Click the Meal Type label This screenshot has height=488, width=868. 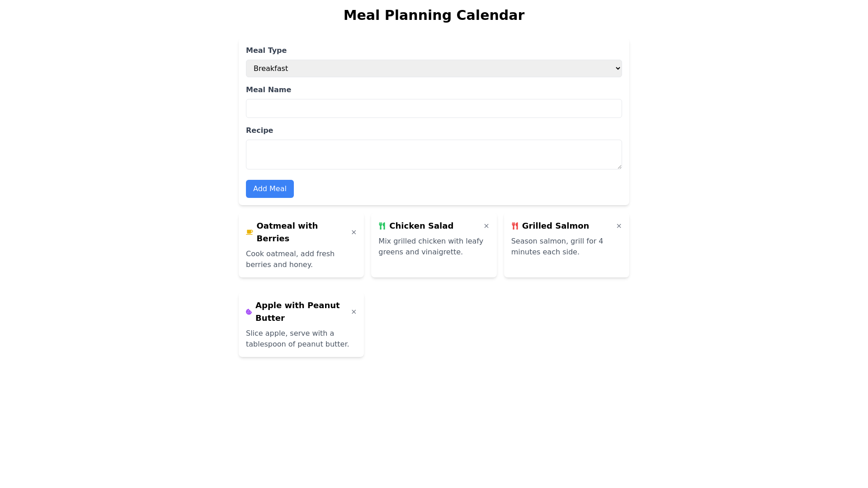pos(266,51)
